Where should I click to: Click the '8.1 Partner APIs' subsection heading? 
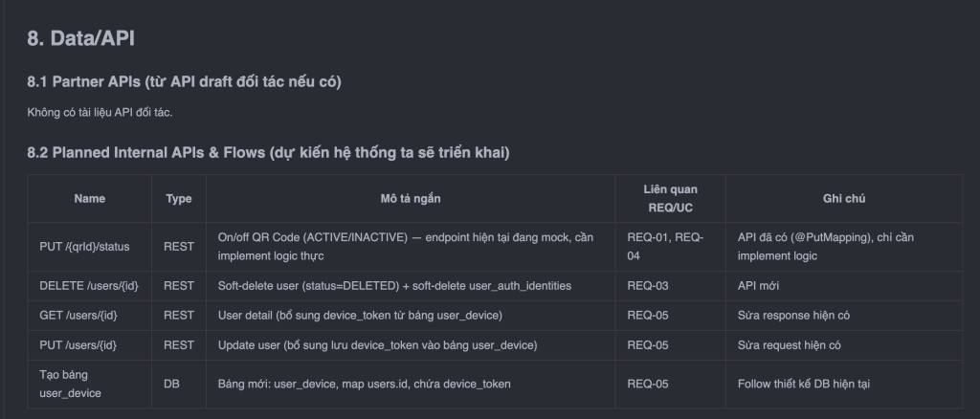click(x=184, y=81)
